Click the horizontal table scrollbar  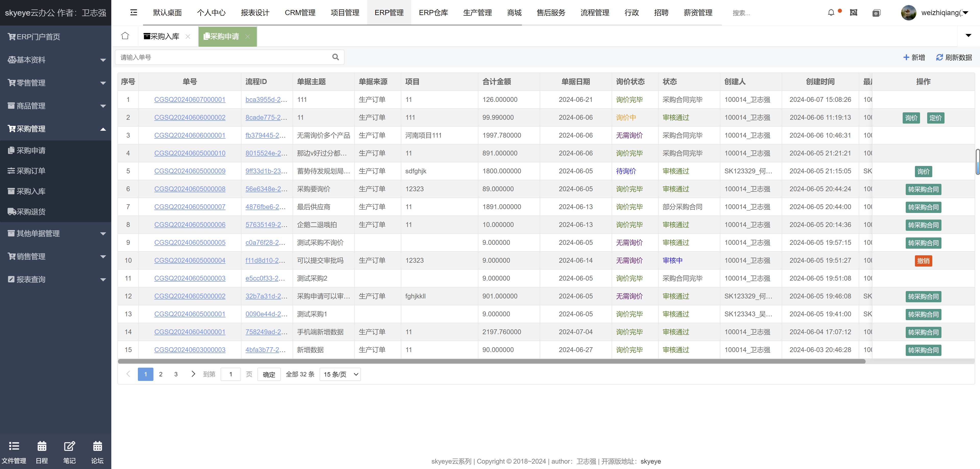[x=491, y=361]
